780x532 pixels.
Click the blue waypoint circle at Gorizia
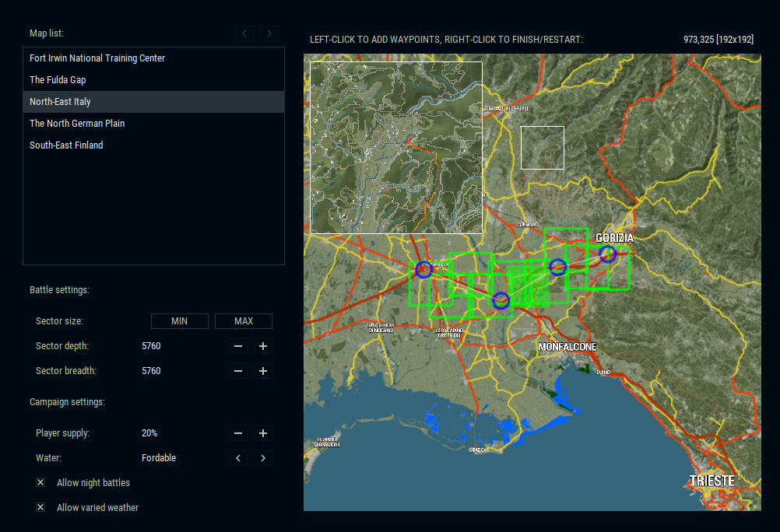point(607,254)
